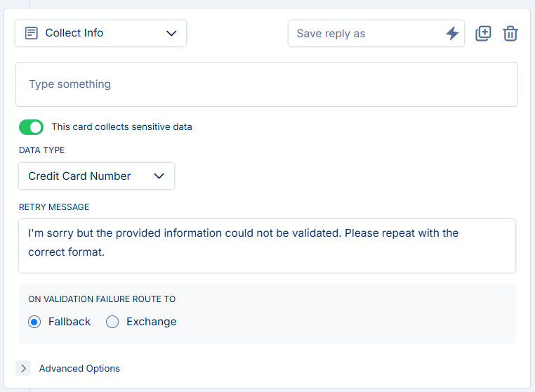Duplicate this card with the copy icon
Viewport: 535px width, 392px height.
(x=483, y=34)
